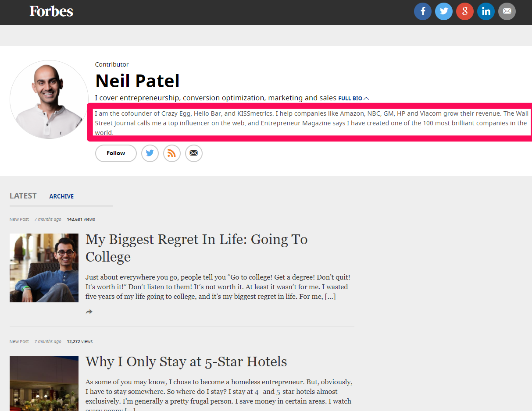Open Neil Patel's RSS feed icon
Screen dimensions: 532x411
pyautogui.click(x=172, y=153)
